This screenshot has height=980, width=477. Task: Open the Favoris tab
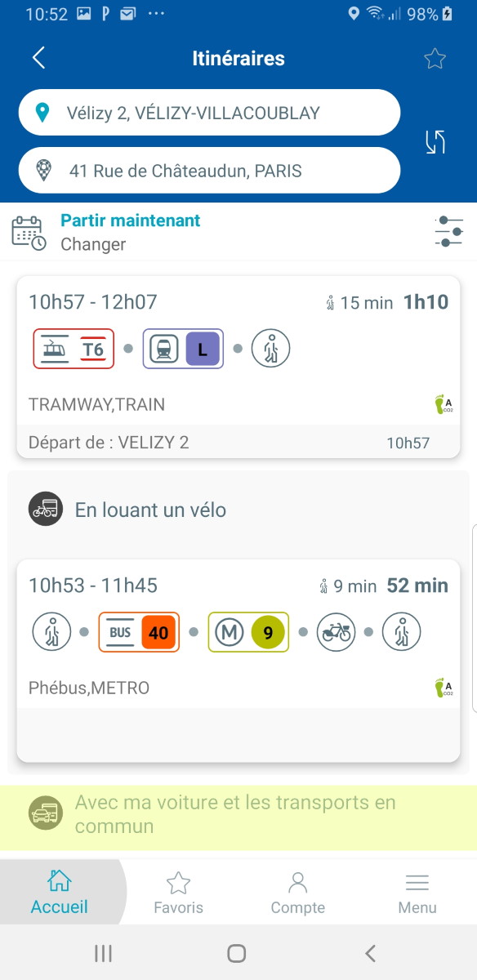(178, 892)
